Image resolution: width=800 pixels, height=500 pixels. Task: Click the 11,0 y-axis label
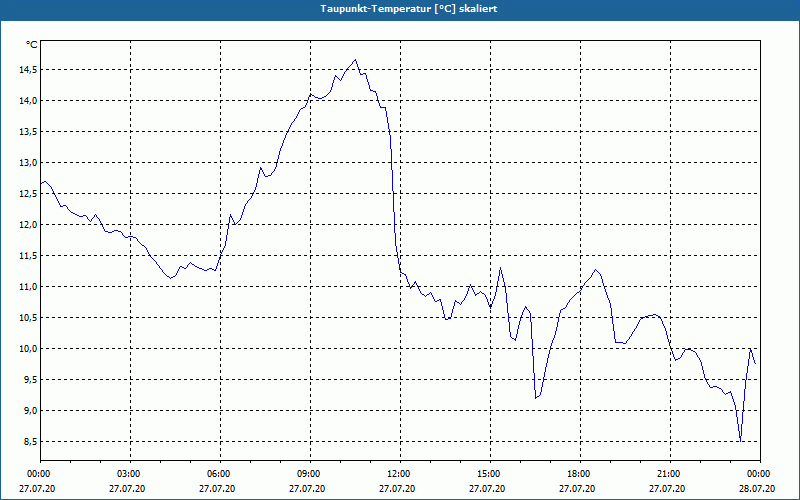(x=29, y=287)
